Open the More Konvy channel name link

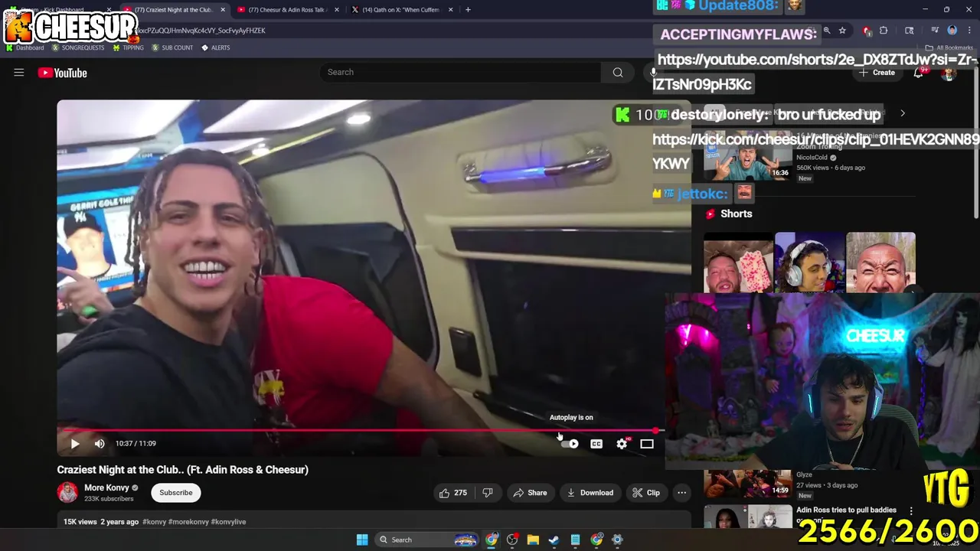[106, 487]
